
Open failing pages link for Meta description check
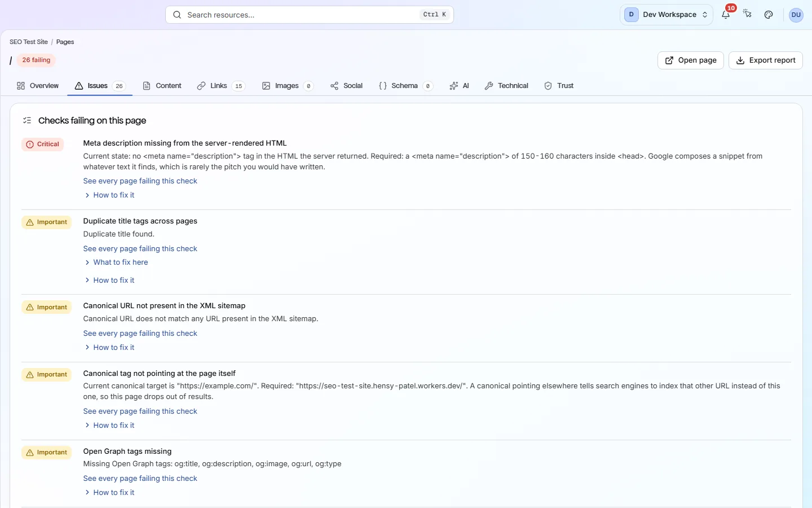click(x=140, y=181)
